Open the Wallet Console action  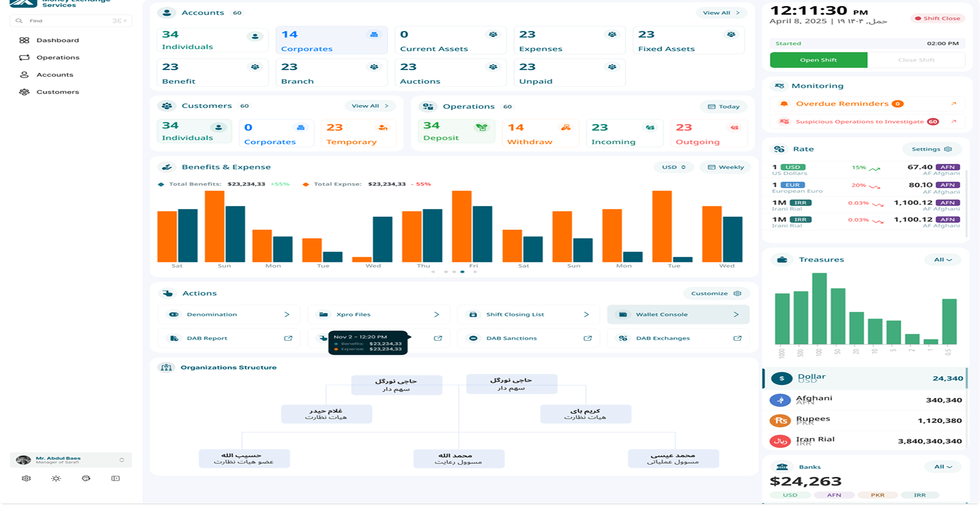point(678,314)
